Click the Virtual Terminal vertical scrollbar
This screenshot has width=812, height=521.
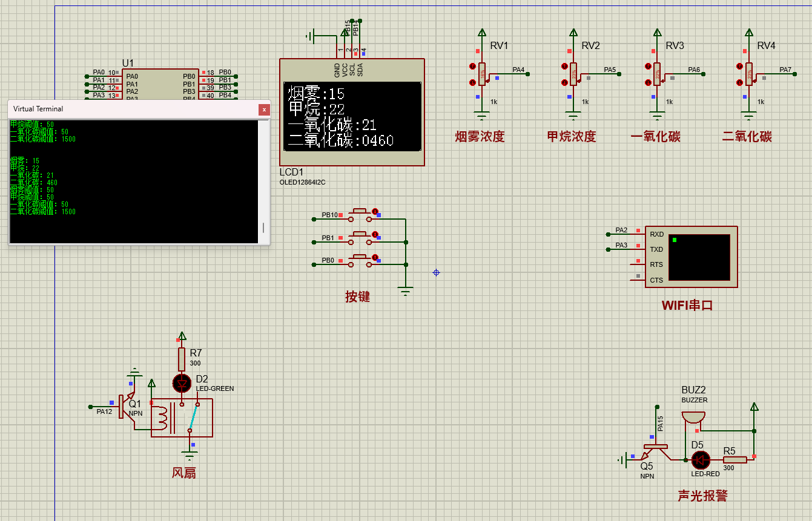click(263, 228)
